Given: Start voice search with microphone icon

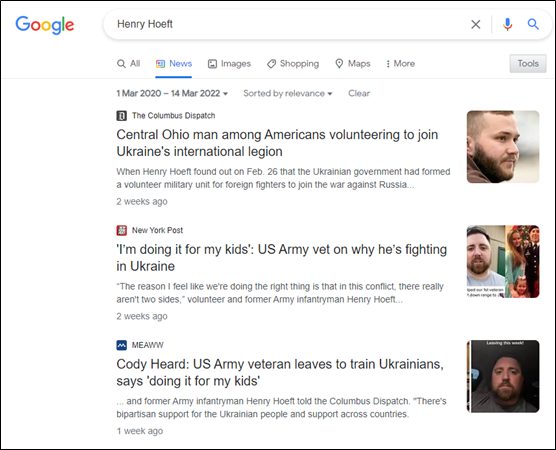Looking at the screenshot, I should tap(507, 24).
